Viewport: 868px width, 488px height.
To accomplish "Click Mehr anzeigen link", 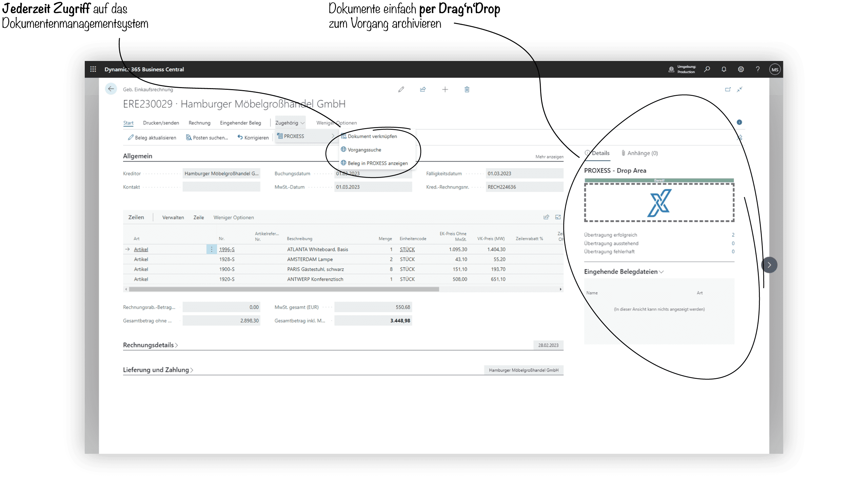I will (549, 157).
